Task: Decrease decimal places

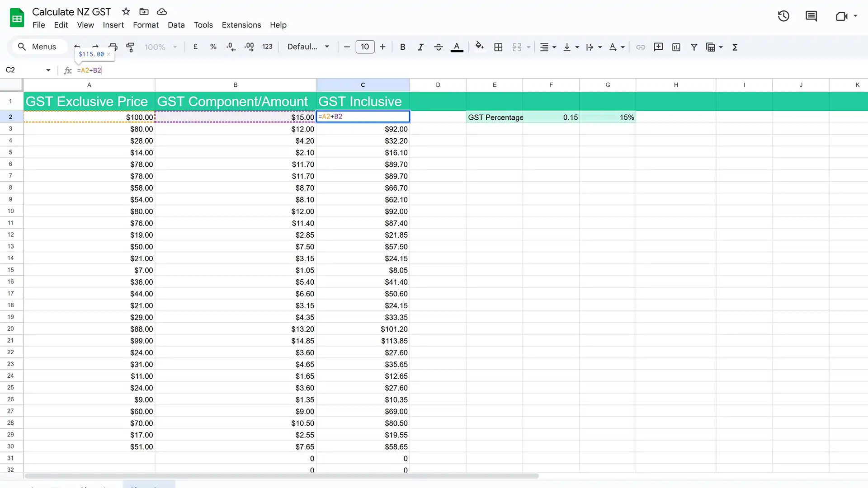Action: click(231, 47)
